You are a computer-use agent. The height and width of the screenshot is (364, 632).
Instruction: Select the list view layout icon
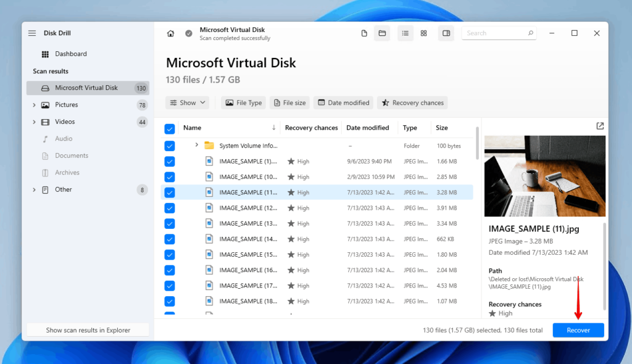point(405,33)
